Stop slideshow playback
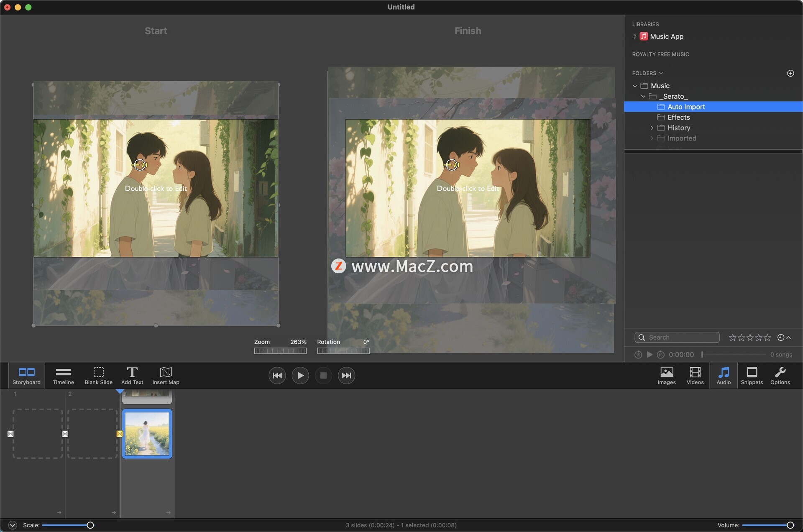The image size is (803, 532). 323,376
